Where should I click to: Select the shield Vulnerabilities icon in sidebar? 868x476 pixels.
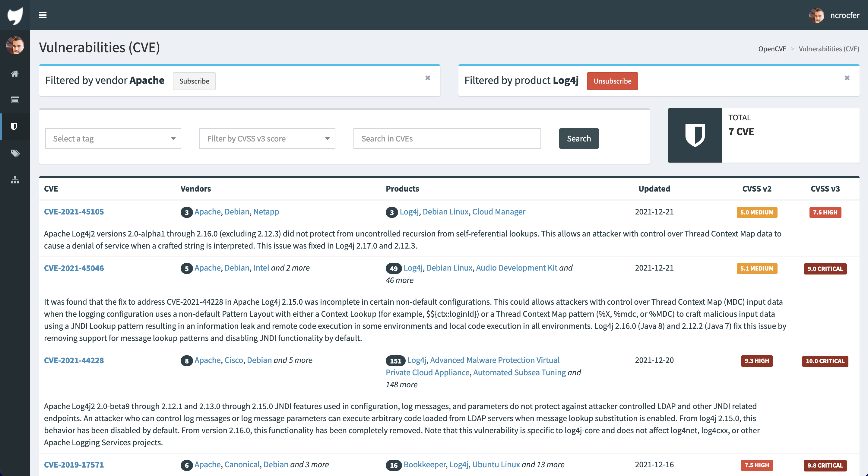point(15,126)
